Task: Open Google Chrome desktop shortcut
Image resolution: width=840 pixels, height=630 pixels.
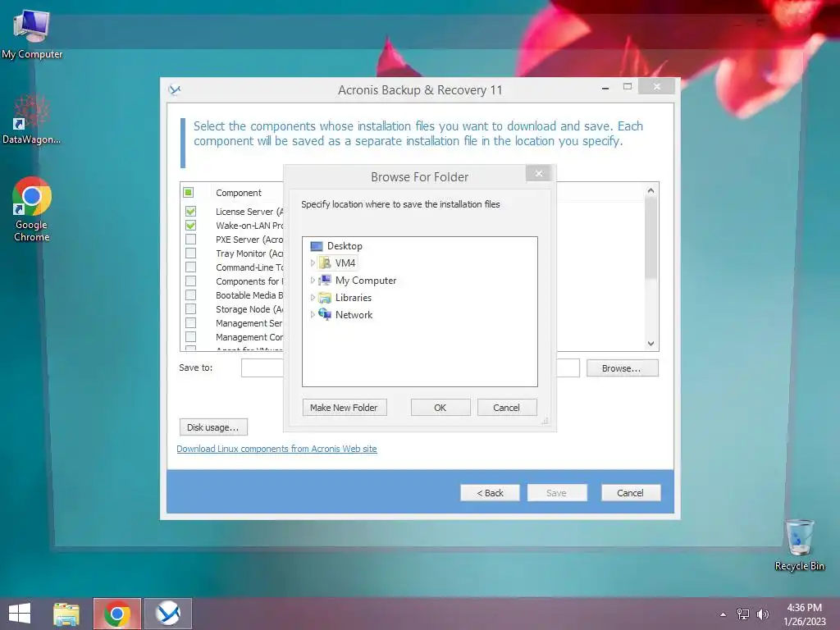Action: point(32,209)
